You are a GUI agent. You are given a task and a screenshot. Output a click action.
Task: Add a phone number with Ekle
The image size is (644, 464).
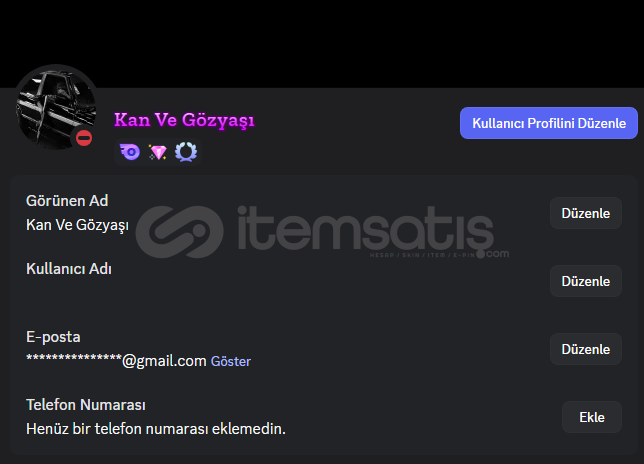click(592, 417)
